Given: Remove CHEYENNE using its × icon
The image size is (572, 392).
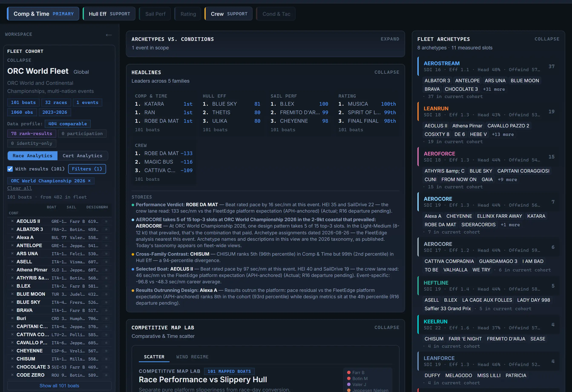Looking at the screenshot, I should tap(12, 351).
